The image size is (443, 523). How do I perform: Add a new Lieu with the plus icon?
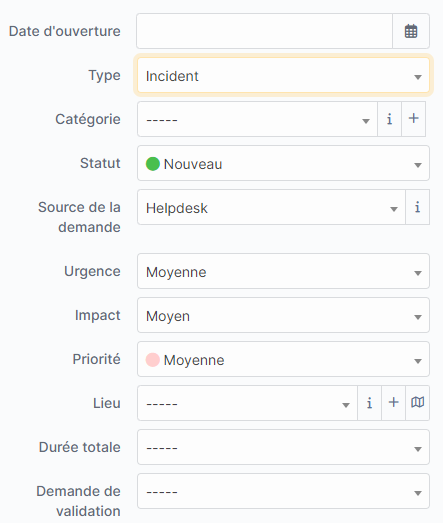pos(394,403)
